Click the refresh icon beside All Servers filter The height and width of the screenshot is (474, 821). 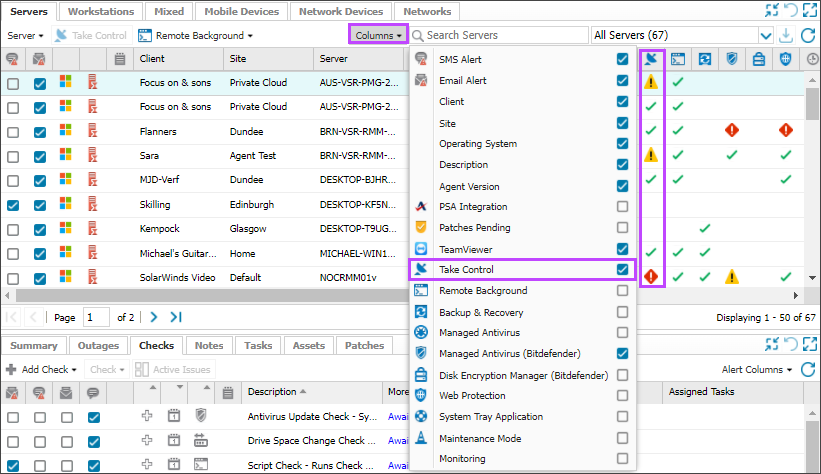[x=808, y=36]
